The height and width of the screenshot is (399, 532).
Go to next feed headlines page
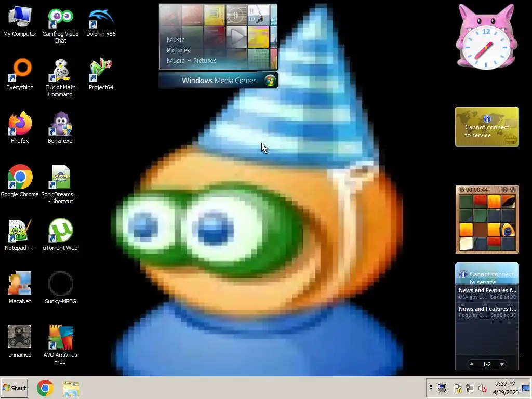502,364
